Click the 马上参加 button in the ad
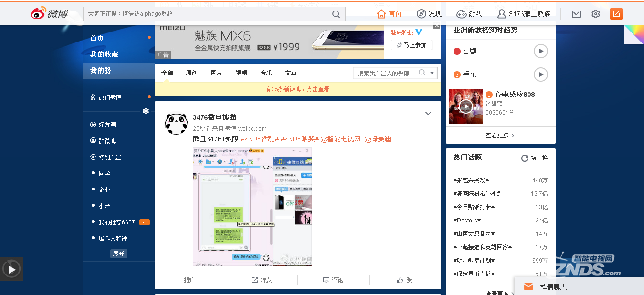Screen dimensions: 644x295 click(x=412, y=45)
